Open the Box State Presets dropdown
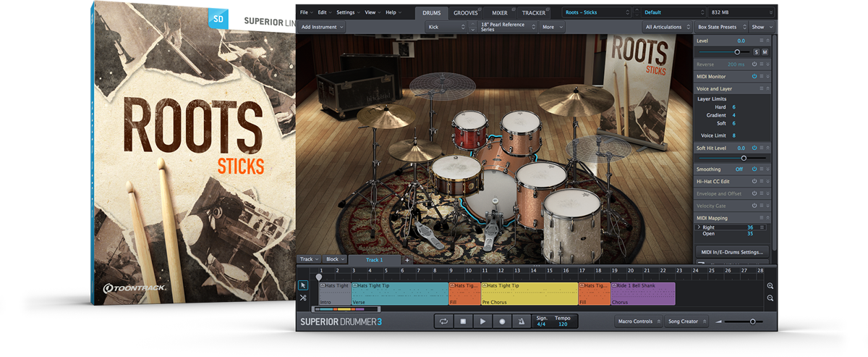 click(721, 27)
